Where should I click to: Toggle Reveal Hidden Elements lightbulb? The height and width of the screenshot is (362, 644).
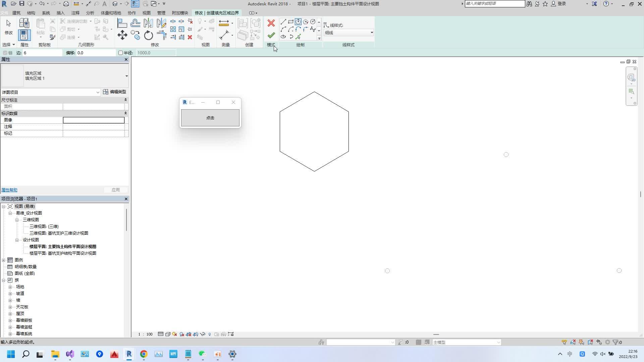pyautogui.click(x=210, y=334)
